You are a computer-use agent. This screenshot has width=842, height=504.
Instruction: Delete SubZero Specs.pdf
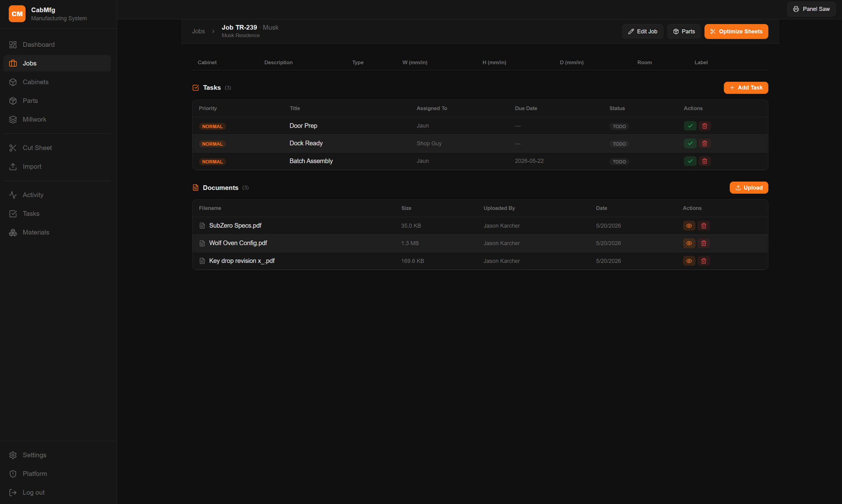coord(704,226)
